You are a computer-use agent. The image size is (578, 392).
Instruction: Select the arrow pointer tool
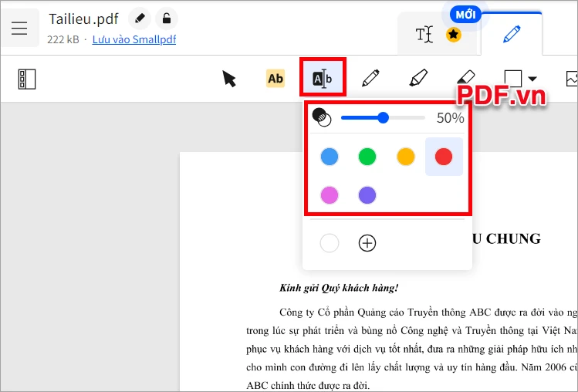[229, 79]
